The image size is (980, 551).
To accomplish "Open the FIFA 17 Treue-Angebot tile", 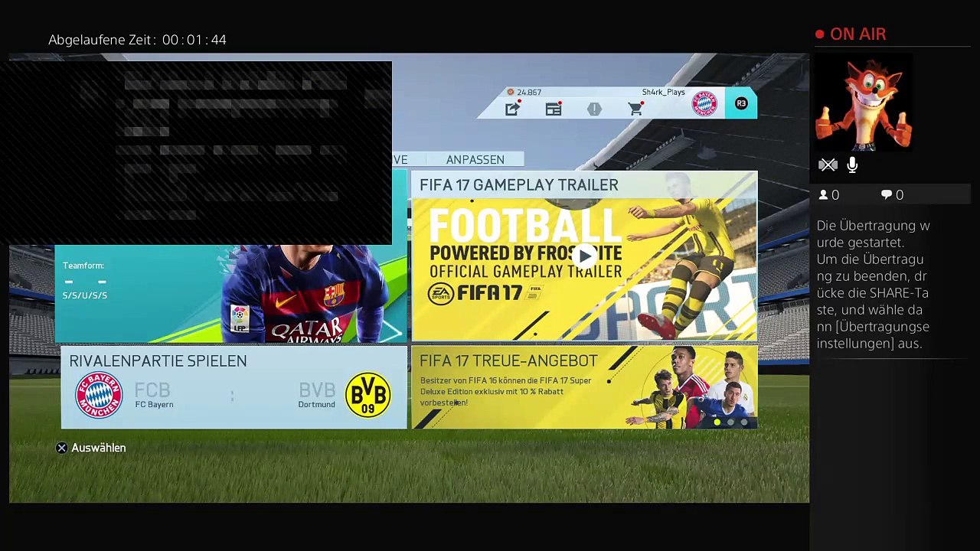I will pyautogui.click(x=584, y=387).
